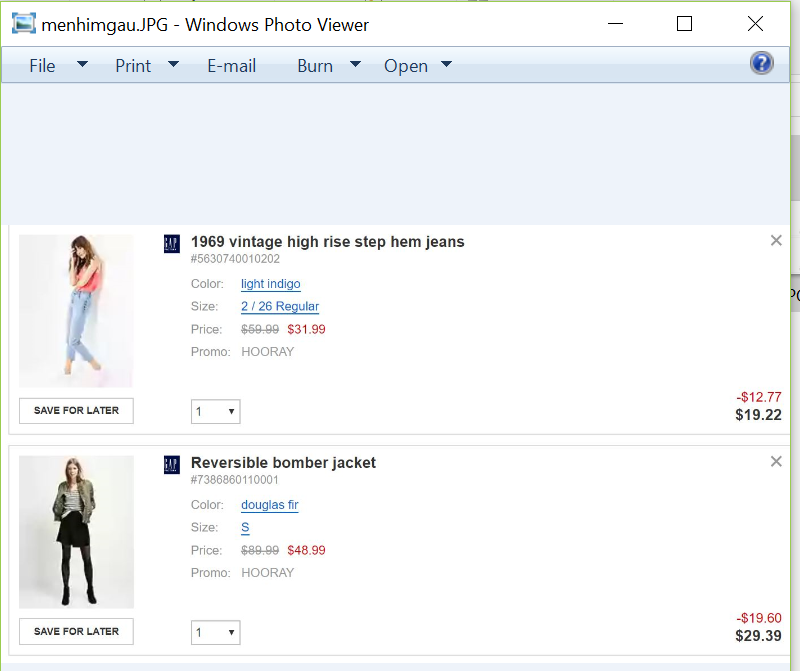Open quantity dropdown for the bomber jacket
The image size is (800, 671).
215,632
